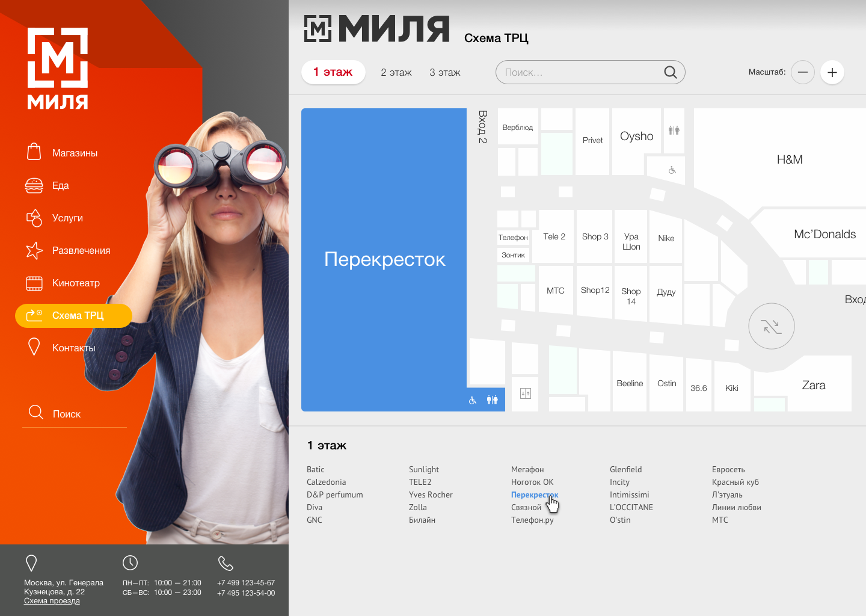The image size is (866, 616).
Task: Click the magnifier icon beside sidebar Поиск
Action: point(36,413)
